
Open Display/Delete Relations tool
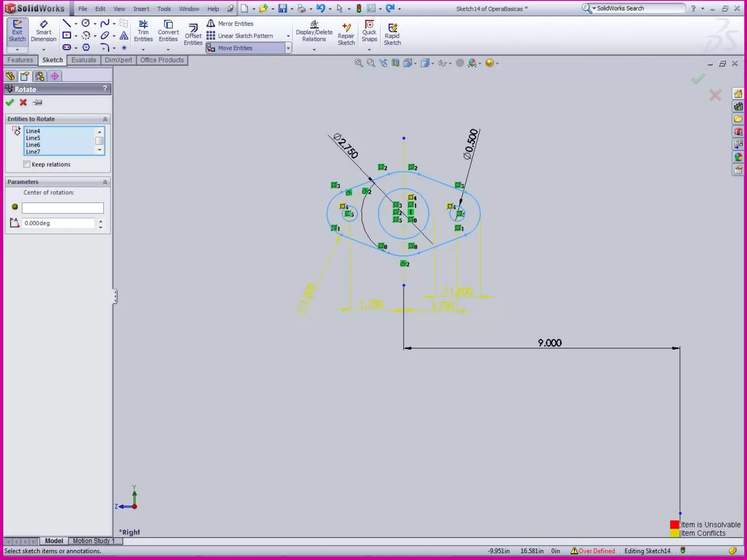pos(314,31)
